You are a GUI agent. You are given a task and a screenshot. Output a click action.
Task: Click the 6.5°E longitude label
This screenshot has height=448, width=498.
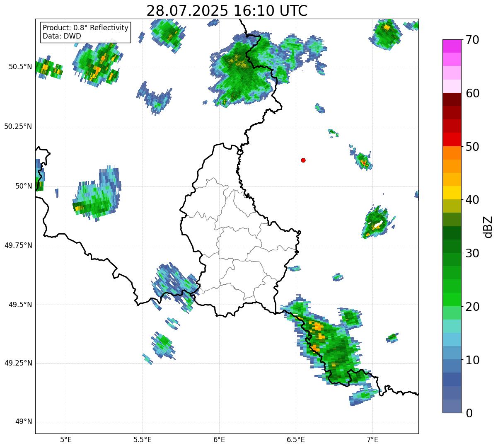click(296, 439)
